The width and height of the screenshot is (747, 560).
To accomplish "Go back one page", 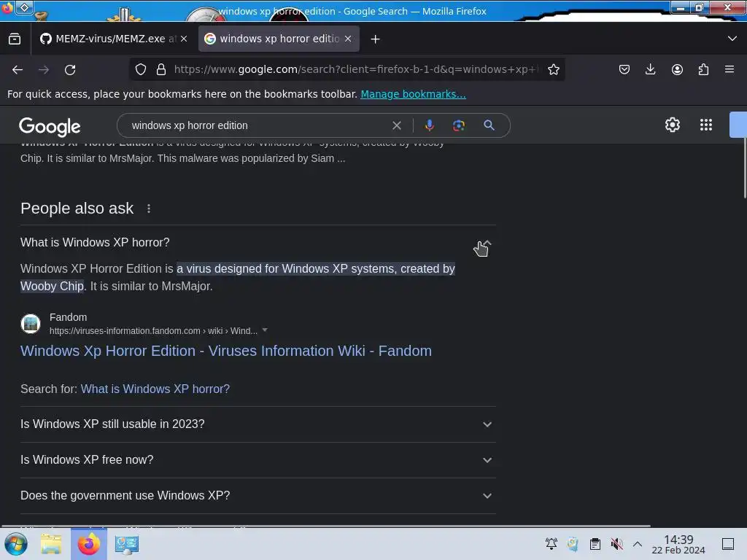I will [18, 70].
